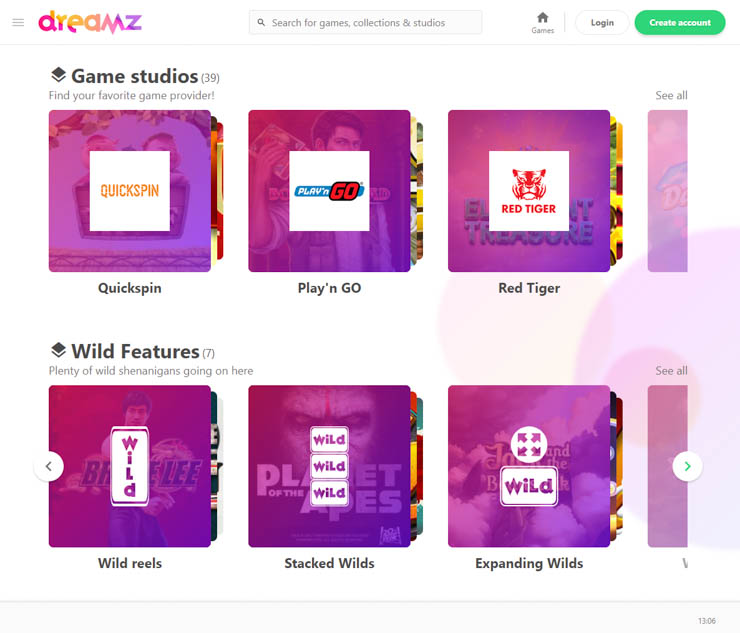Click the 13:06 clock in the footer
This screenshot has width=740, height=633.
click(706, 621)
